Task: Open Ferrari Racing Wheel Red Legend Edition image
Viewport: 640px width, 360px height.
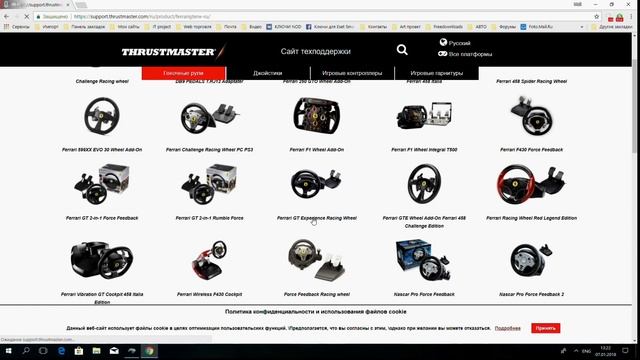Action: pos(531,184)
